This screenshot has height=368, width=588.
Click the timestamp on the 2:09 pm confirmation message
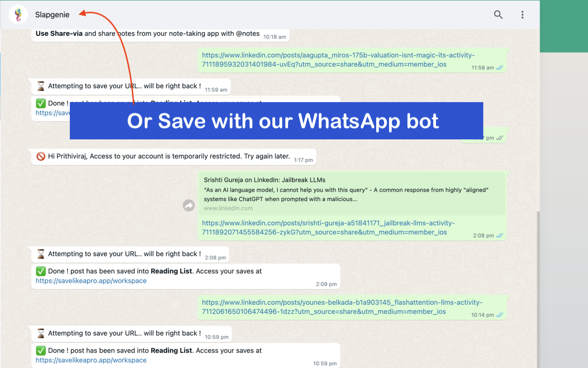326,284
